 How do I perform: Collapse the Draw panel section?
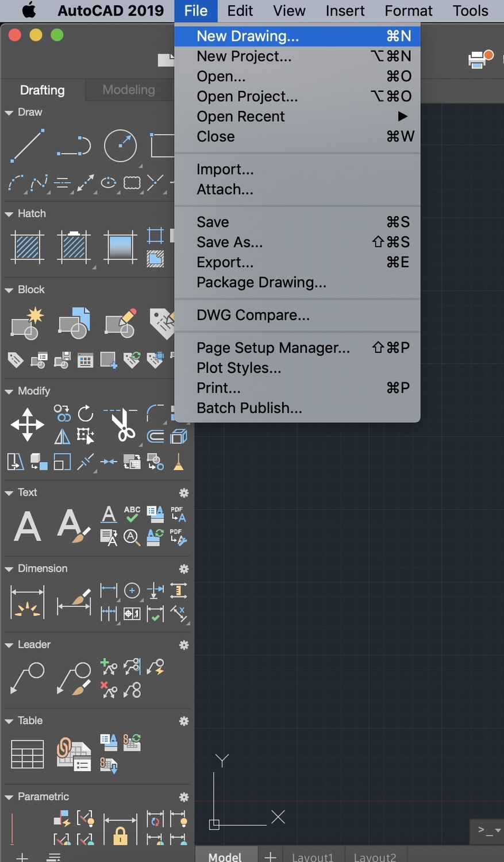[x=9, y=113]
